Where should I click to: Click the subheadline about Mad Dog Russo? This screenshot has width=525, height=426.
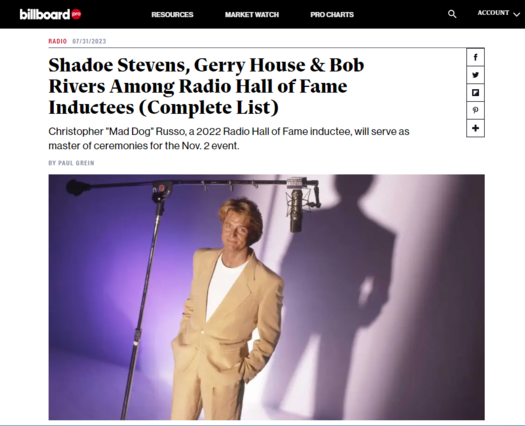click(x=229, y=138)
